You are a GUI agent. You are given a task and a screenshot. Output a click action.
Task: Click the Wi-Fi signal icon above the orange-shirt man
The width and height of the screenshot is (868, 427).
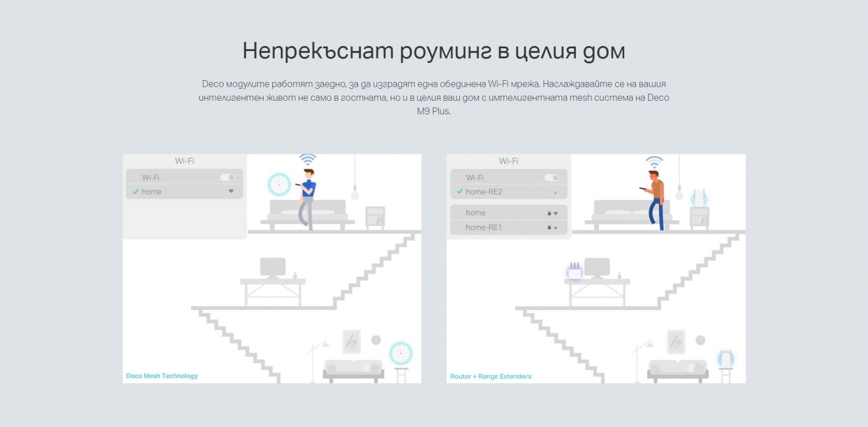click(x=654, y=162)
